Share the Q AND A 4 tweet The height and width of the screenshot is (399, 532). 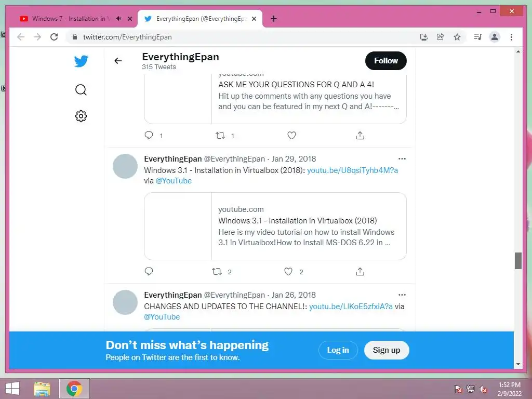[x=360, y=136]
